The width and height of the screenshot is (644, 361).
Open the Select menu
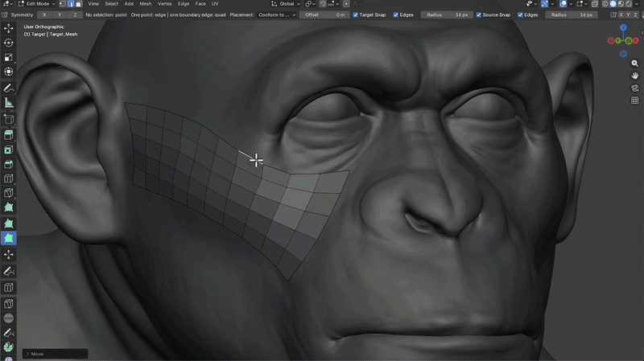[111, 4]
